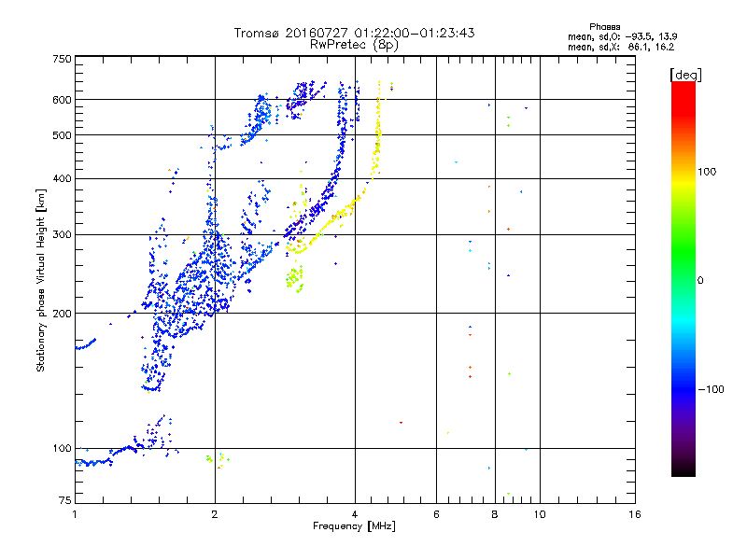Click the x-axis tick label '10'
Screen dimensions: 747x560
pyautogui.click(x=540, y=514)
